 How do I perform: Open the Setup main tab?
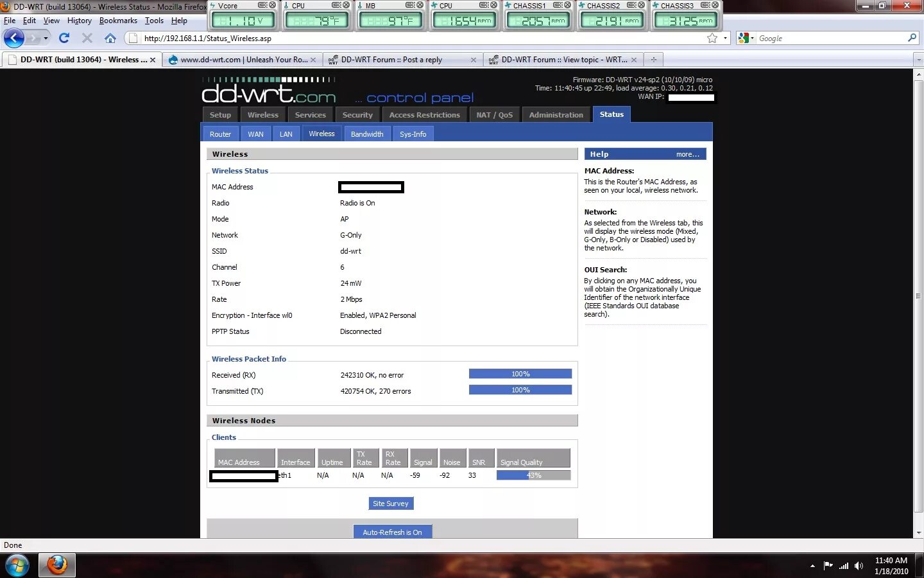point(220,115)
